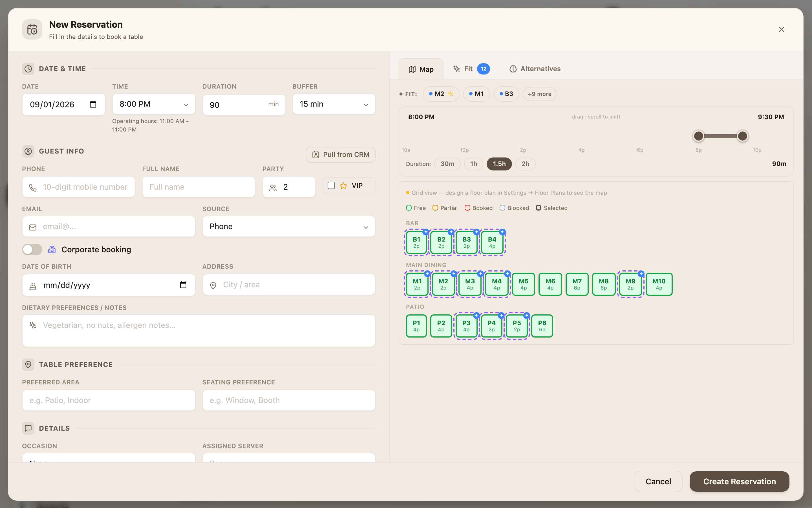Click the Details speech bubble icon
Viewport: 812px width, 508px height.
point(28,428)
